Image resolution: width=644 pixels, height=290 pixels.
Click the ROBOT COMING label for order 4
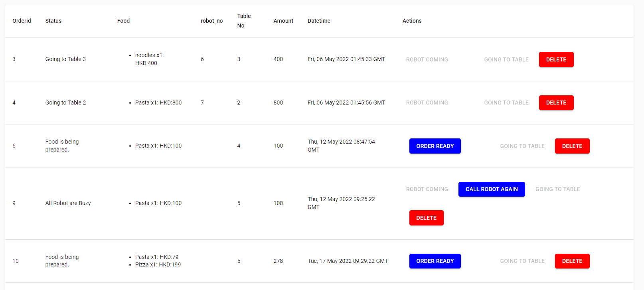pos(427,103)
